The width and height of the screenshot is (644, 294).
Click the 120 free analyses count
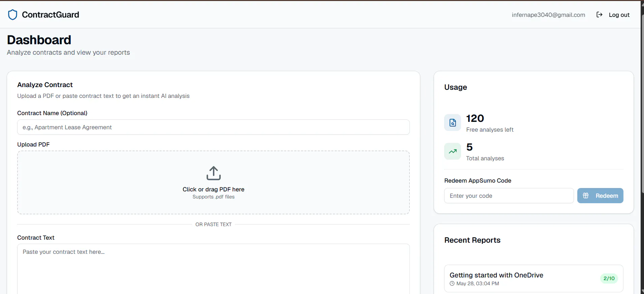pyautogui.click(x=475, y=118)
